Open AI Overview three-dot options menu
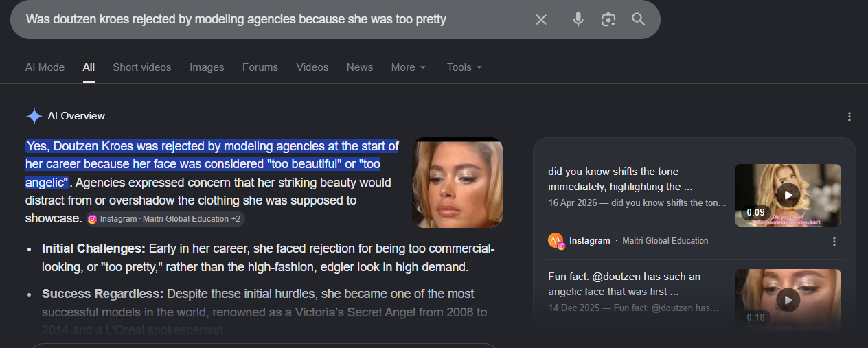 point(849,116)
